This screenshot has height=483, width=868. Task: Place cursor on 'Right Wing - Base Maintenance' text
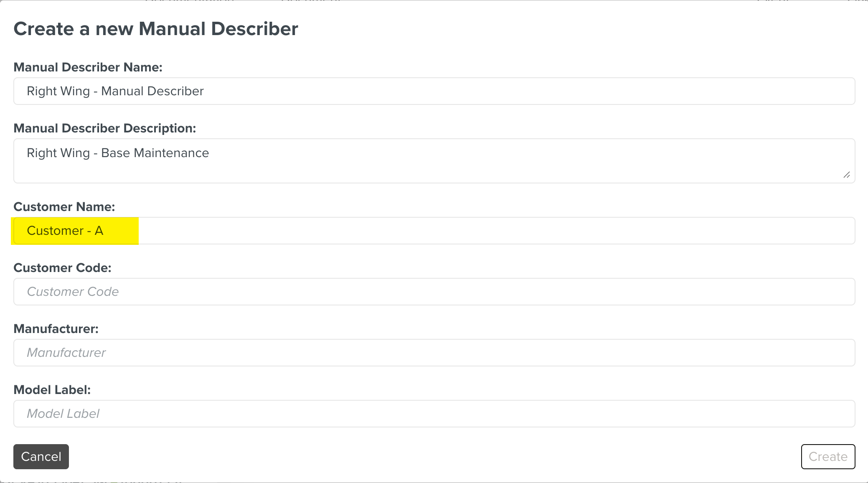(118, 153)
